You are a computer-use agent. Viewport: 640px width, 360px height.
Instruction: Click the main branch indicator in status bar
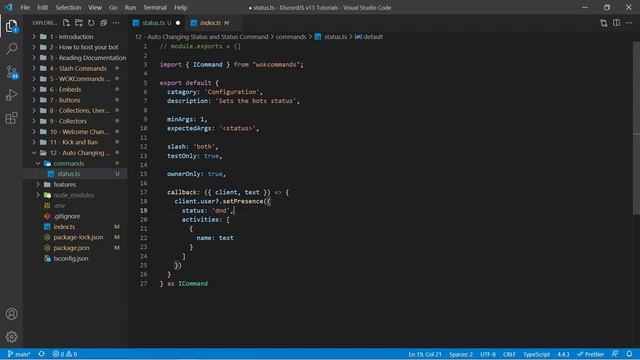coord(19,354)
